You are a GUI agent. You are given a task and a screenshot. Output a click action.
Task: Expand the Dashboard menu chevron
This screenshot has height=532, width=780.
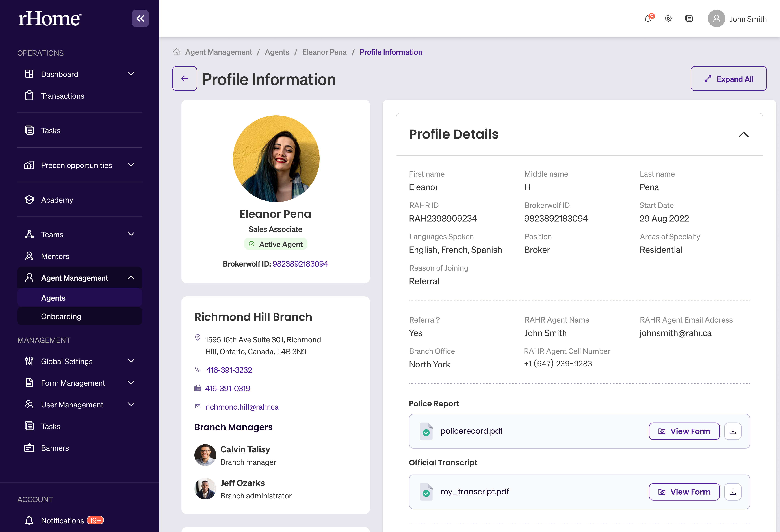[131, 74]
